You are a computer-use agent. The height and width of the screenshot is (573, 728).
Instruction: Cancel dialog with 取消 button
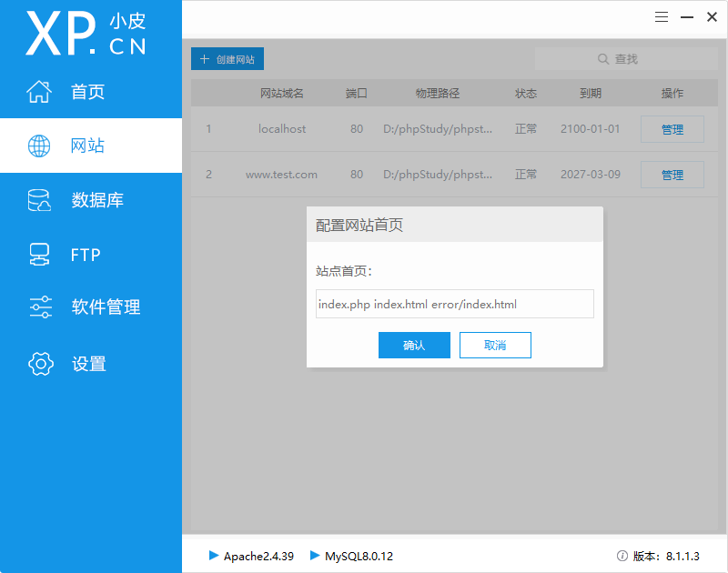pos(495,346)
